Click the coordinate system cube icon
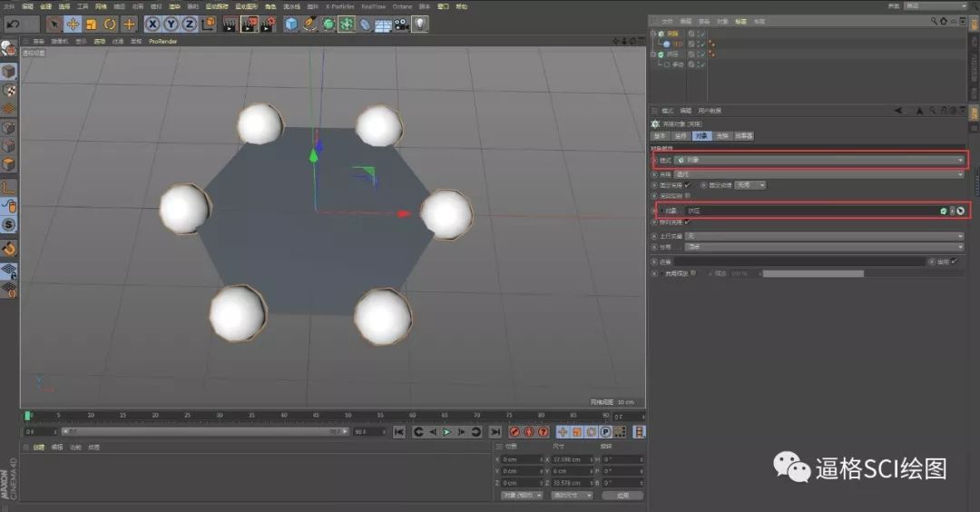The height and width of the screenshot is (512, 980). tap(208, 25)
